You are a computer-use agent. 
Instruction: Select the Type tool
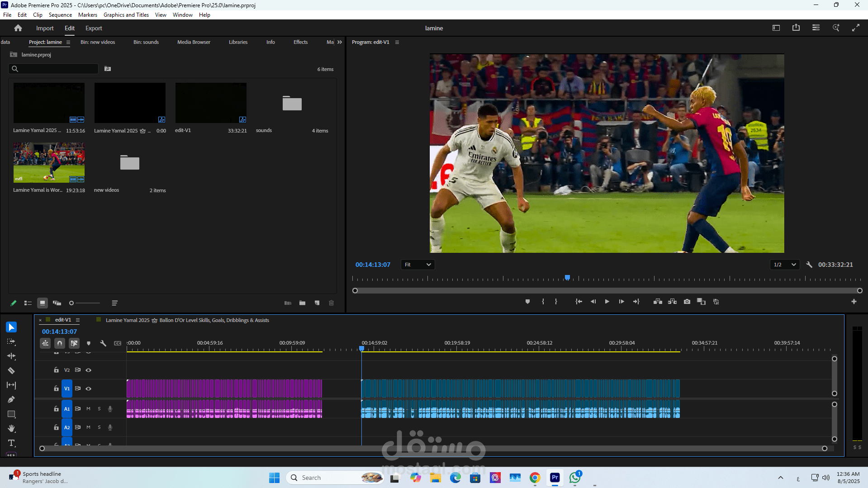click(x=11, y=443)
